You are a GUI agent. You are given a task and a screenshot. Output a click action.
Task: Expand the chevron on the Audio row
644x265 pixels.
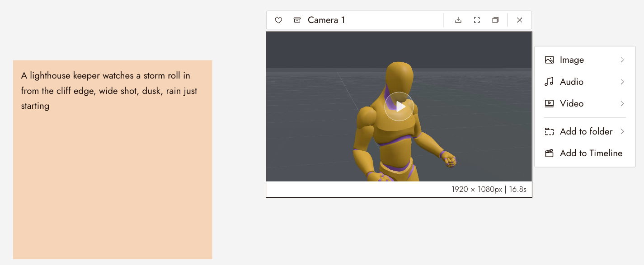(x=622, y=82)
